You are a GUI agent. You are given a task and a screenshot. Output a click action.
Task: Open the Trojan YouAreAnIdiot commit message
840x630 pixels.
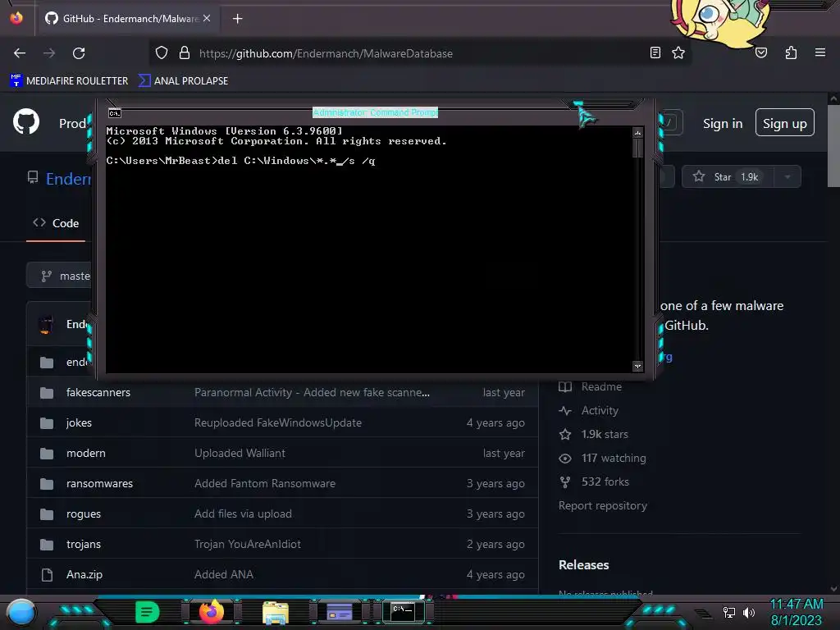[x=248, y=545]
